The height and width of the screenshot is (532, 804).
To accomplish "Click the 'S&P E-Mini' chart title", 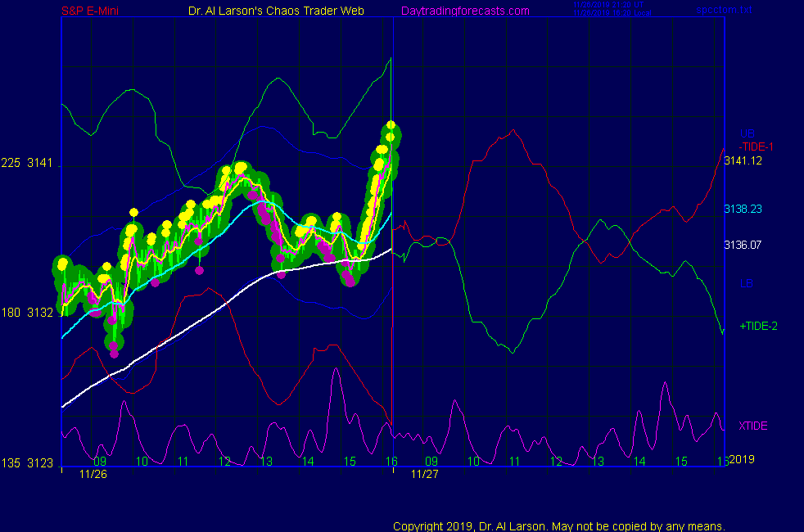I will (90, 11).
